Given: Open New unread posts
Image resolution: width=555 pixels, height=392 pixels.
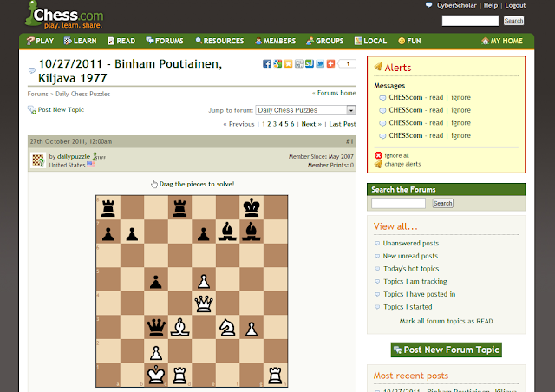Looking at the screenshot, I should (x=410, y=256).
